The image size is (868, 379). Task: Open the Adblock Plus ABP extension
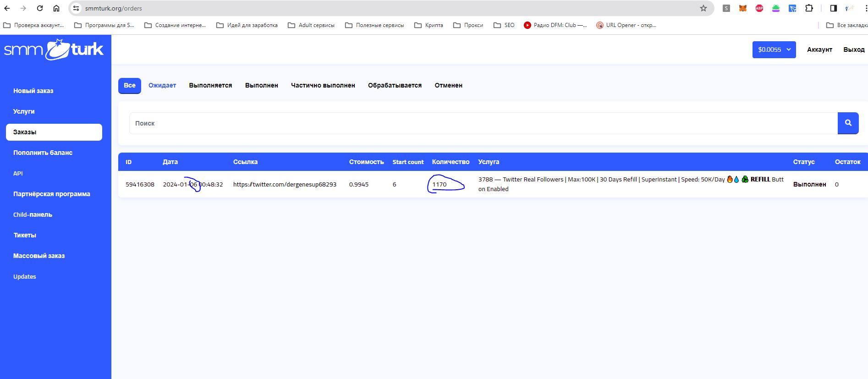click(x=759, y=8)
